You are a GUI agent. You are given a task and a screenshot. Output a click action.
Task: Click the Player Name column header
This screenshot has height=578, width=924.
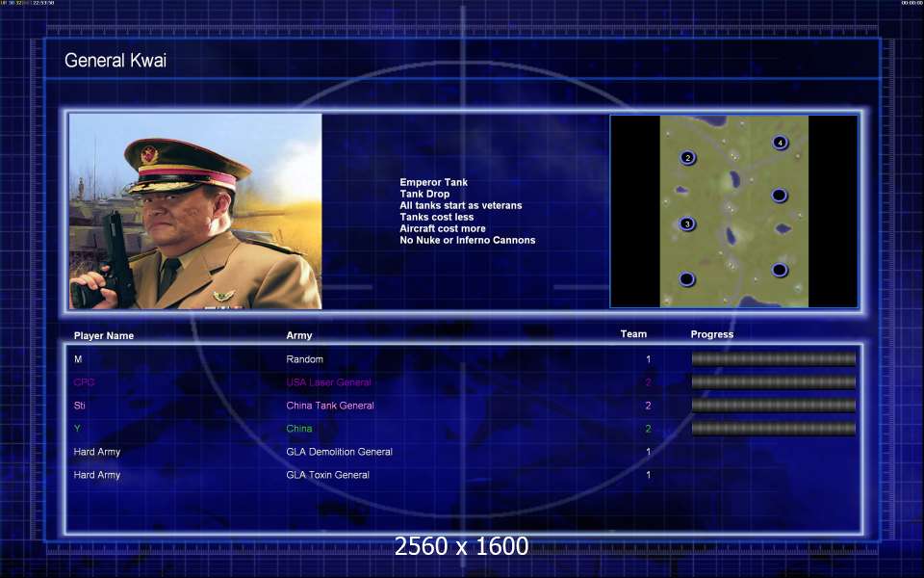(104, 335)
